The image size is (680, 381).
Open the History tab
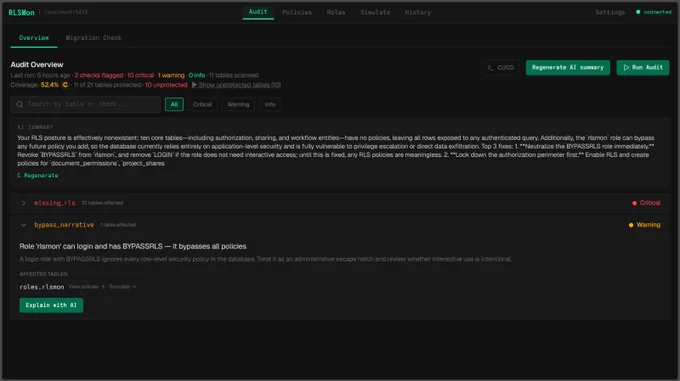418,12
